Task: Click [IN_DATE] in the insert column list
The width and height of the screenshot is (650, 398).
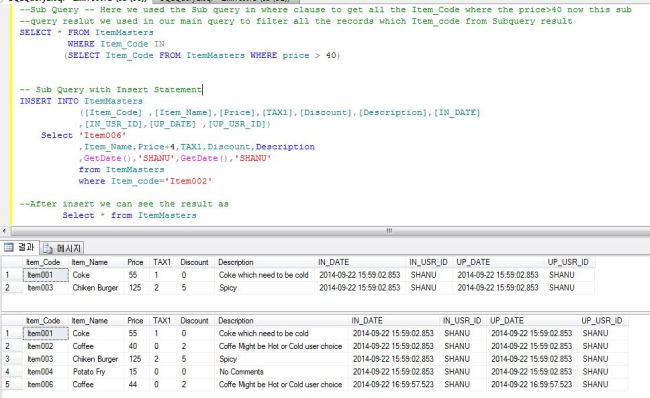Action: tap(457, 113)
